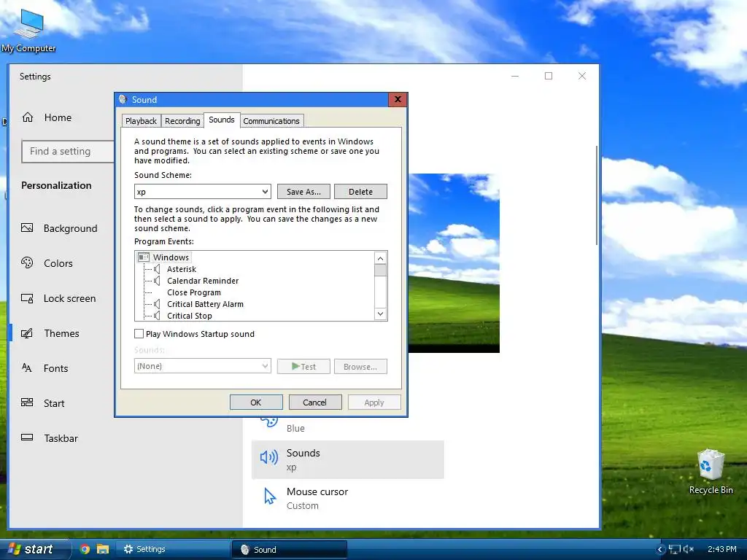The width and height of the screenshot is (747, 560).
Task: Select the Background picture icon in sidebar
Action: (x=27, y=228)
